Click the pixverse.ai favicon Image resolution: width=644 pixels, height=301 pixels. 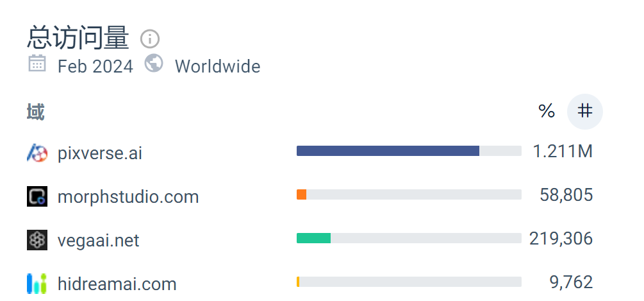coord(37,153)
